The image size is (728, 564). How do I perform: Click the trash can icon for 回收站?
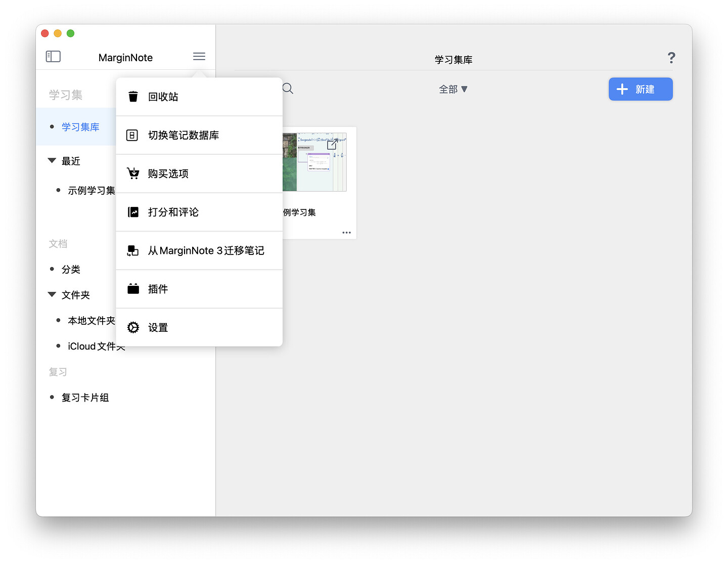(x=133, y=97)
